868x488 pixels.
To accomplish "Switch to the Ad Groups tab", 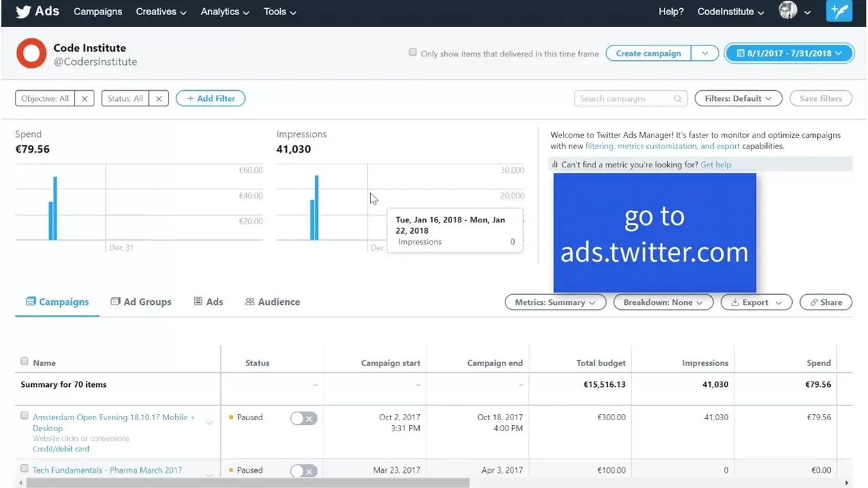I will click(141, 302).
